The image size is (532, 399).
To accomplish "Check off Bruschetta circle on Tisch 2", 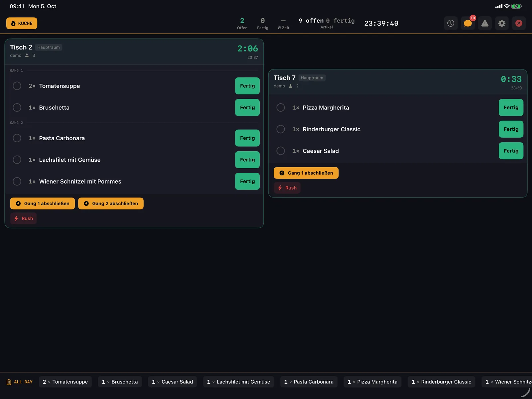I will coord(17,107).
